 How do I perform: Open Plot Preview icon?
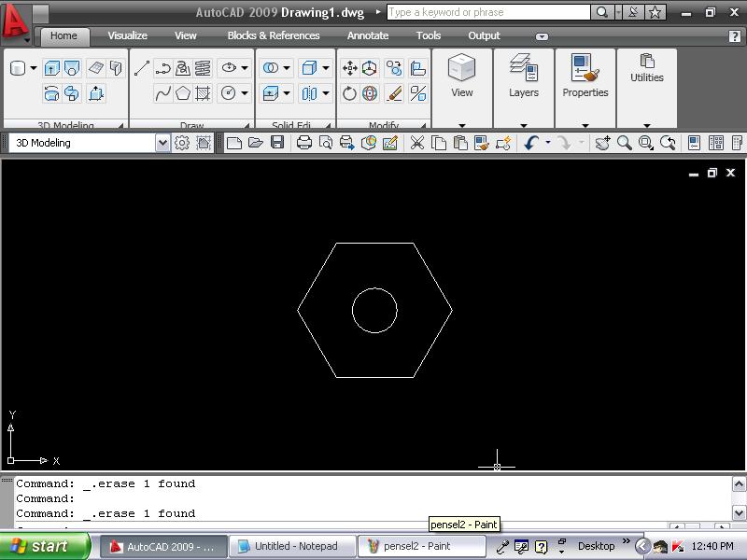(326, 143)
